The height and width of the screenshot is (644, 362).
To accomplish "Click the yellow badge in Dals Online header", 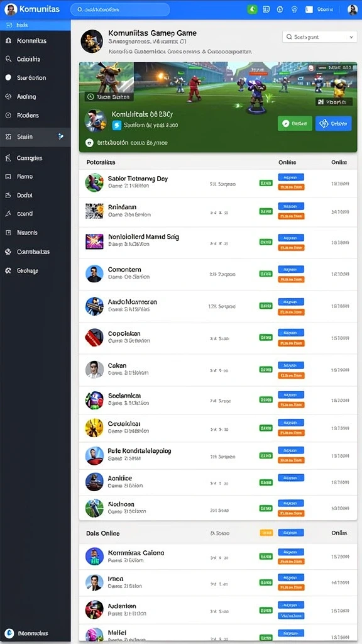I will coord(266,533).
